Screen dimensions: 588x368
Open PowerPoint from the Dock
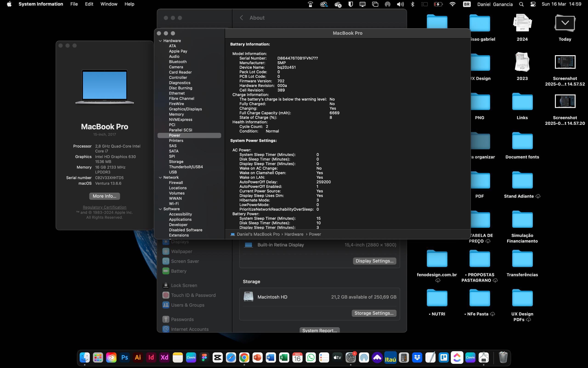(x=257, y=357)
